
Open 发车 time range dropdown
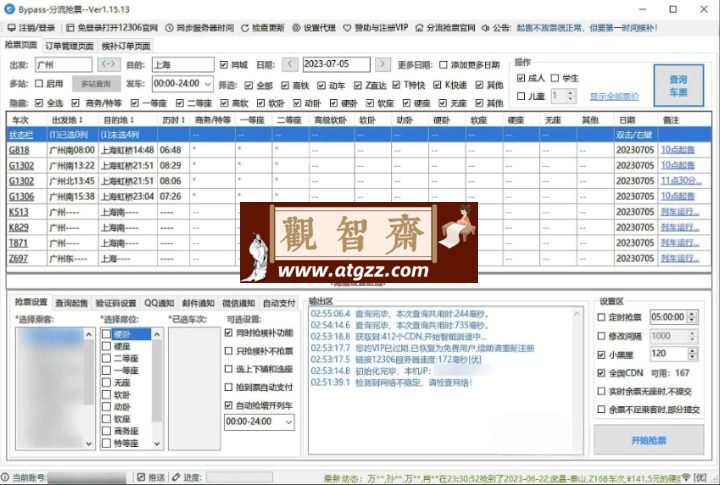208,84
